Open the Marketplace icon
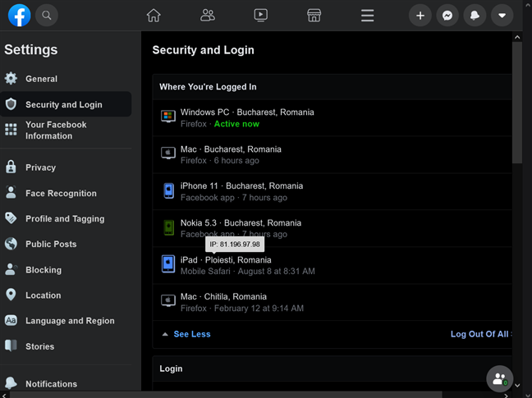Screen dimensions: 532x398 pos(314,16)
